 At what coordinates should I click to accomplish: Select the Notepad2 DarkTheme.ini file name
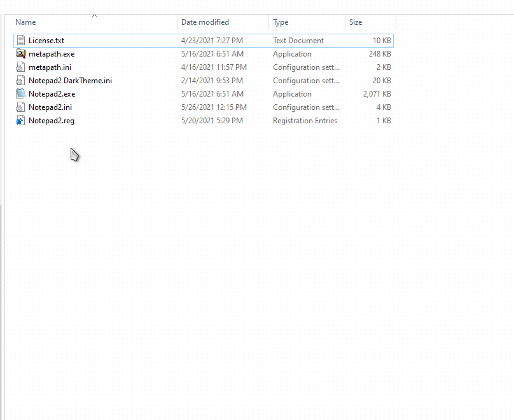[70, 81]
